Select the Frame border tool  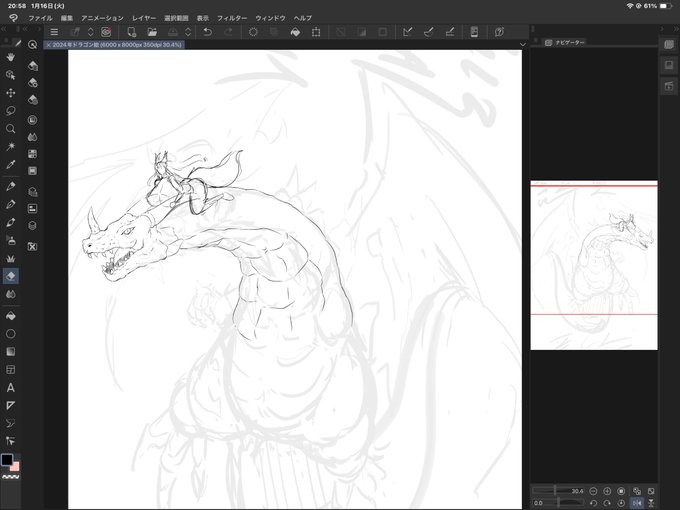11,369
